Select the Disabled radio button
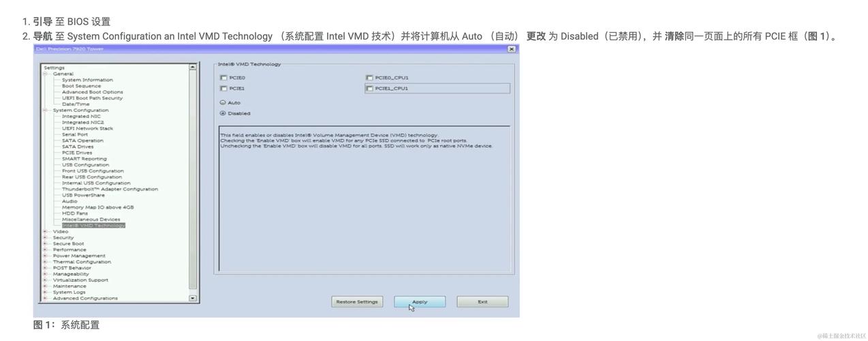The height and width of the screenshot is (341, 868). 223,113
